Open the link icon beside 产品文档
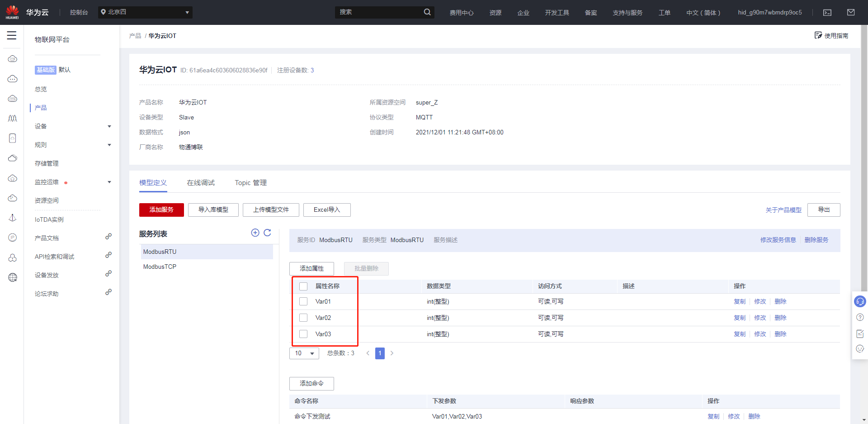This screenshot has height=424, width=868. (x=108, y=237)
